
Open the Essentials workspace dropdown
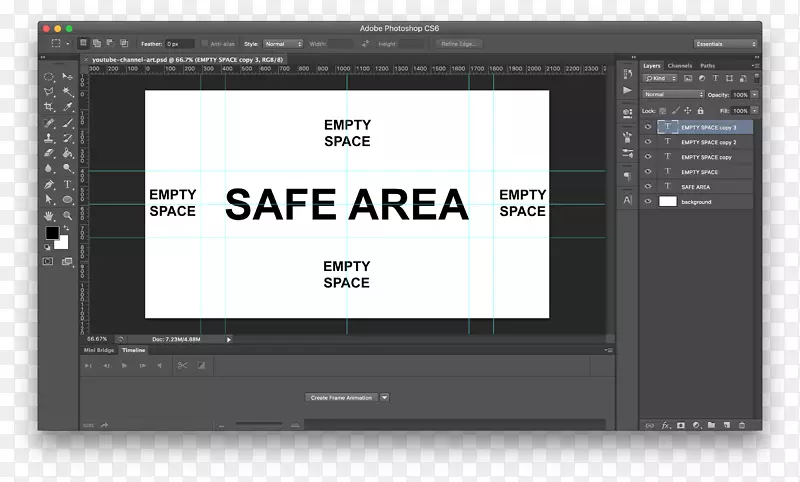(725, 44)
